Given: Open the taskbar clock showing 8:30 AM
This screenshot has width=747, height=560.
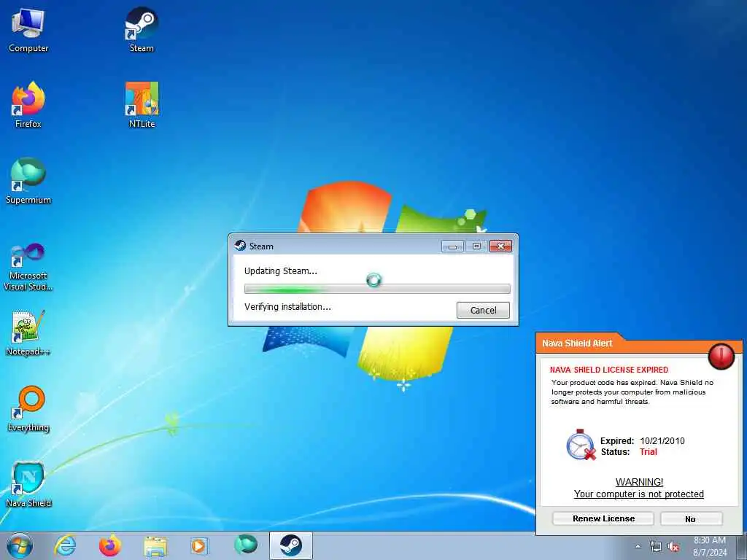Looking at the screenshot, I should (710, 546).
